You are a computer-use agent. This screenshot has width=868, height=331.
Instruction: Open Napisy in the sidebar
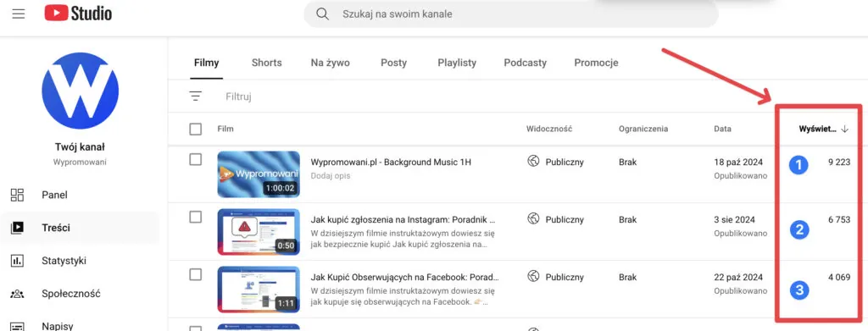coord(58,326)
